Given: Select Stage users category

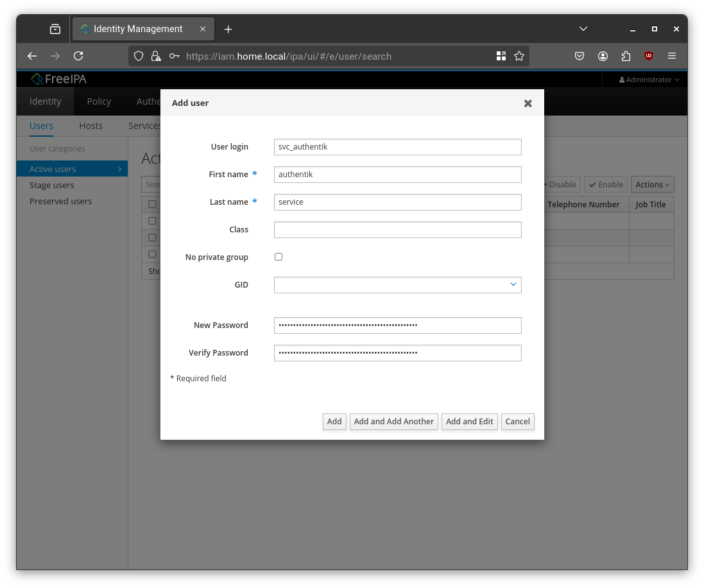Looking at the screenshot, I should [x=51, y=185].
